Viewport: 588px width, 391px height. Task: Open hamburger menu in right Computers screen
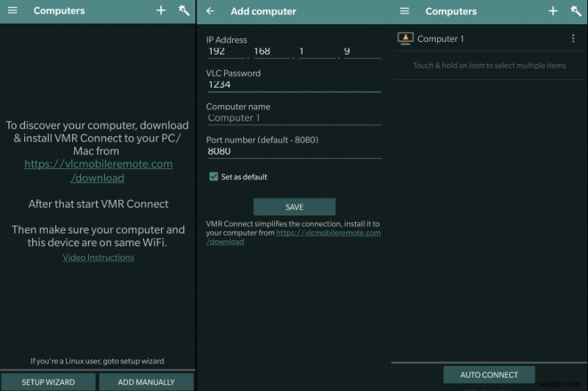404,11
